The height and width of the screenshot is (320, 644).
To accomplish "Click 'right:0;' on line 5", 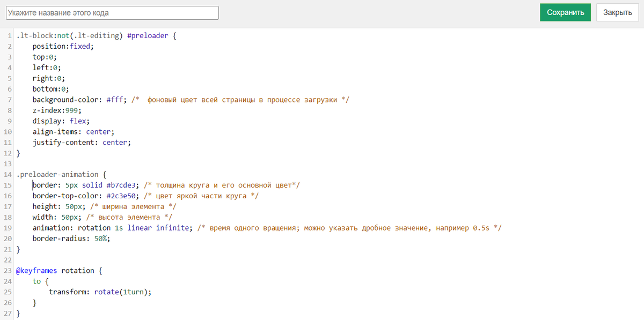I will pos(49,78).
